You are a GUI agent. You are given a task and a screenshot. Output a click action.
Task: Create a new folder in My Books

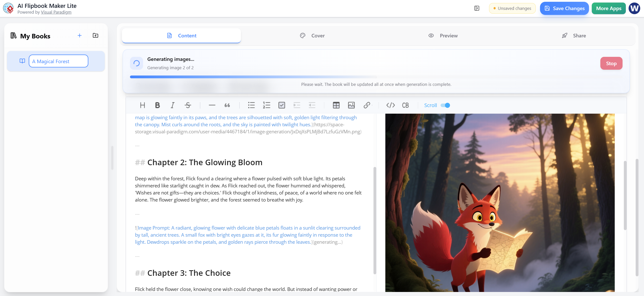[95, 35]
